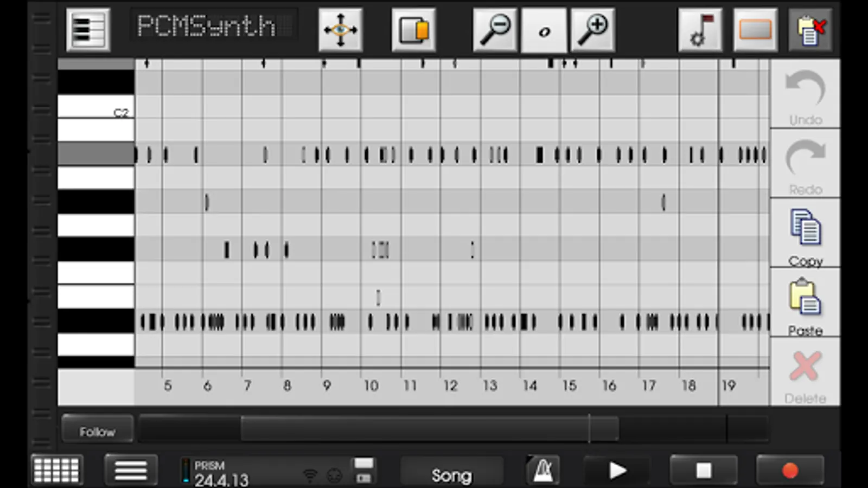
Task: Toggle the metronome icon
Action: (x=543, y=470)
